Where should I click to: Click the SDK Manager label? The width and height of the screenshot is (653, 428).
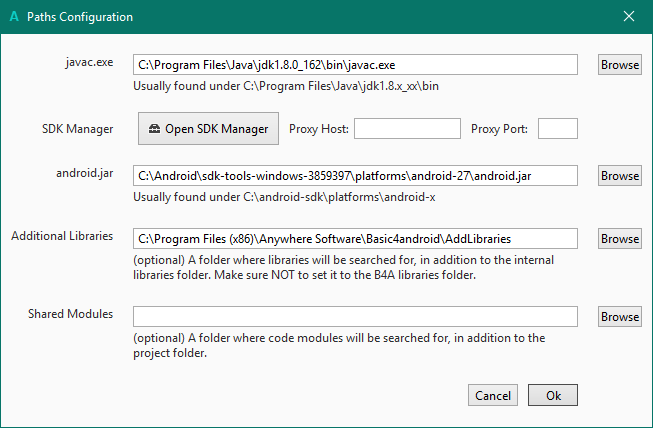click(77, 129)
